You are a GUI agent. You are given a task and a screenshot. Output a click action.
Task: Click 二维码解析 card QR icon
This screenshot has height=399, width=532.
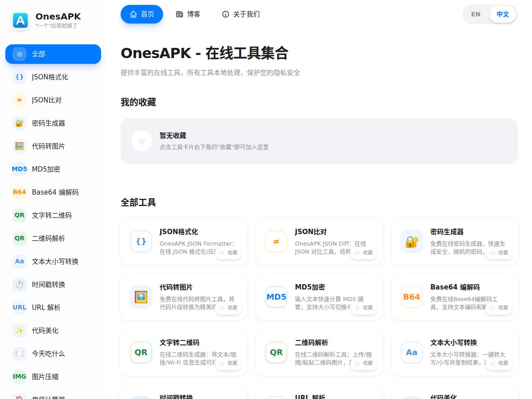[276, 352]
